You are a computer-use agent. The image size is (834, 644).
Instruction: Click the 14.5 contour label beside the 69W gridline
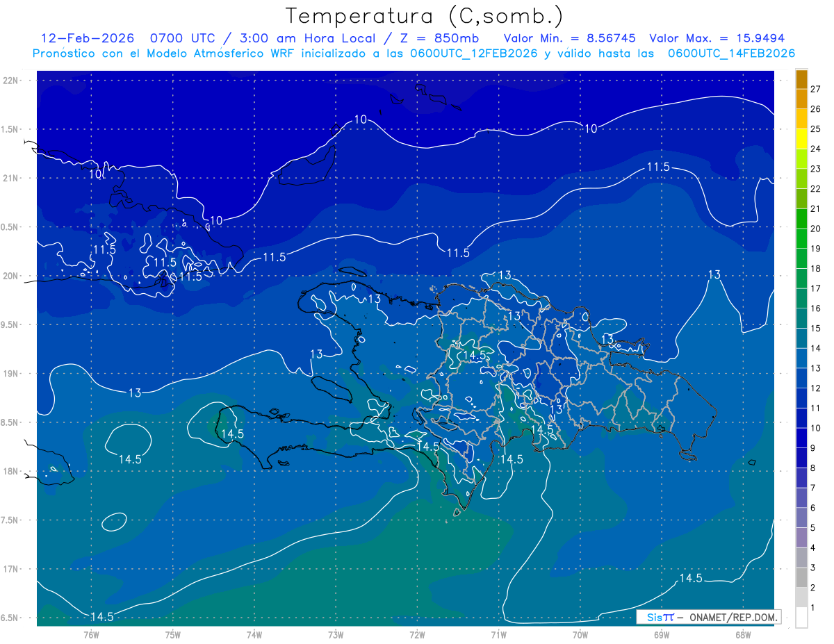tap(691, 578)
